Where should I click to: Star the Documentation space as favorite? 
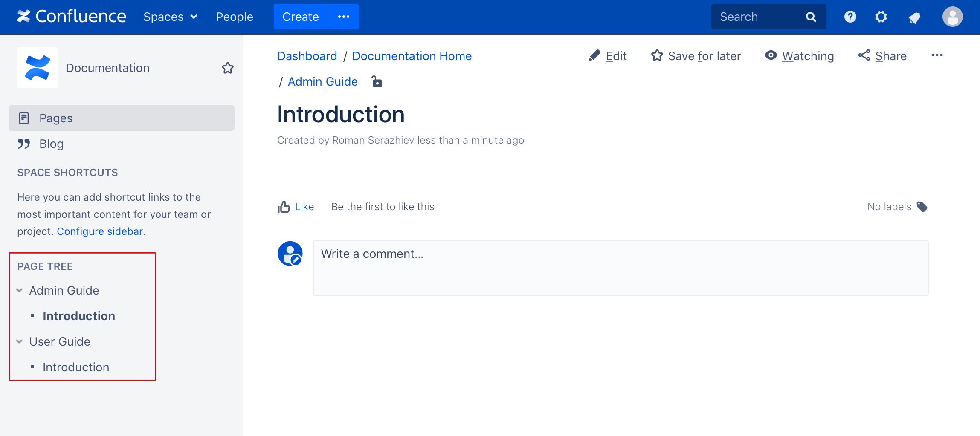point(228,68)
